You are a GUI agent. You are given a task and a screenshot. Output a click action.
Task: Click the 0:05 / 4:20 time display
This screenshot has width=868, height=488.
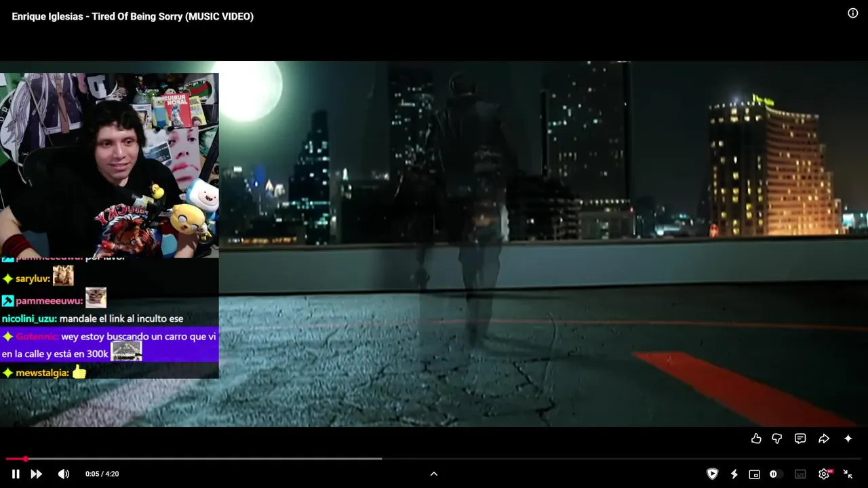(x=102, y=474)
